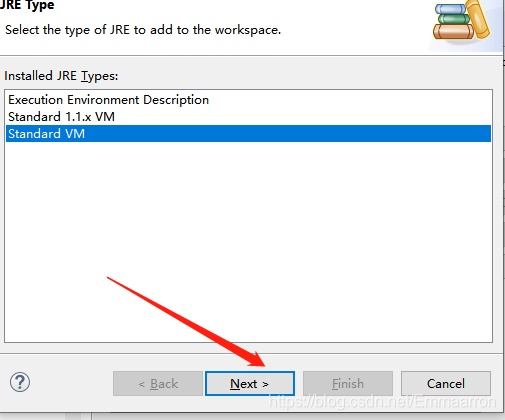Select Execution Environment Description JRE type
This screenshot has width=505, height=420.
pos(248,100)
